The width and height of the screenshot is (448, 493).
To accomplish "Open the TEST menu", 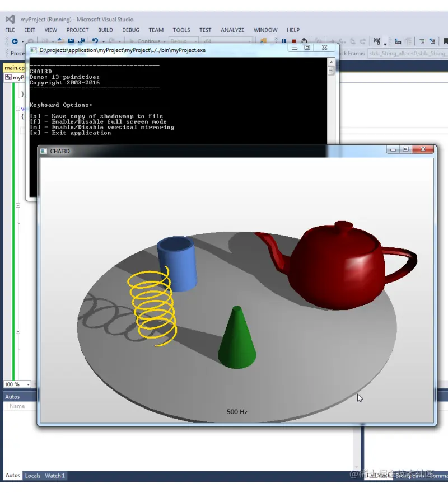I will tap(205, 30).
